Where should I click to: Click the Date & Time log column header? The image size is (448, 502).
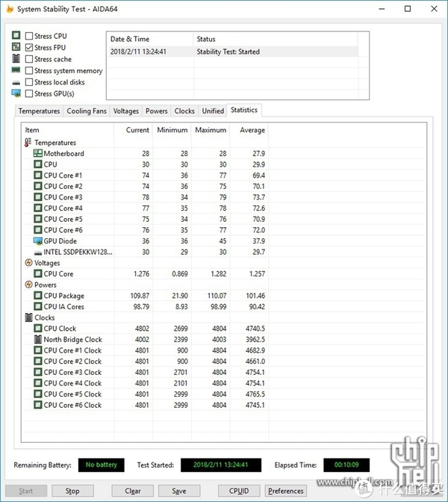pos(150,39)
